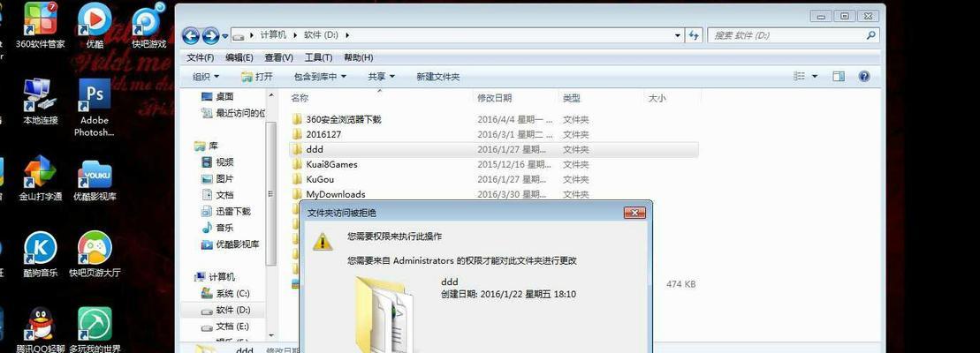Expand 计算机 breadcrumb arrow

(296, 35)
